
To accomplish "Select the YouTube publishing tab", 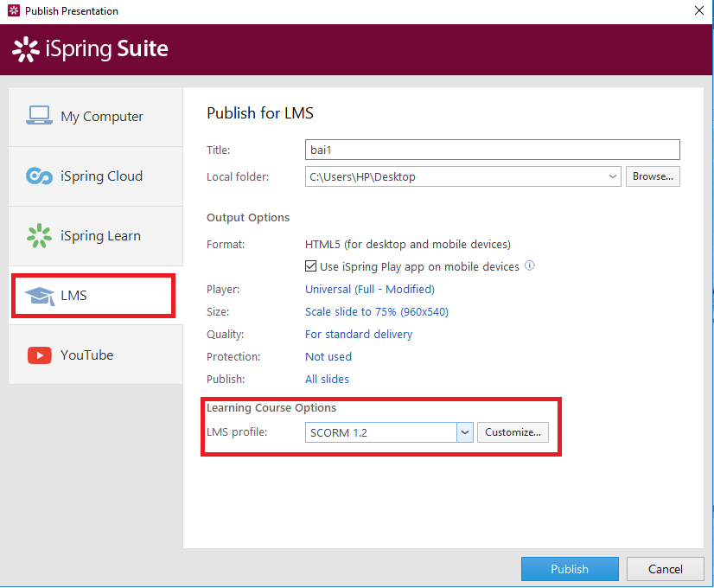I will [x=96, y=355].
